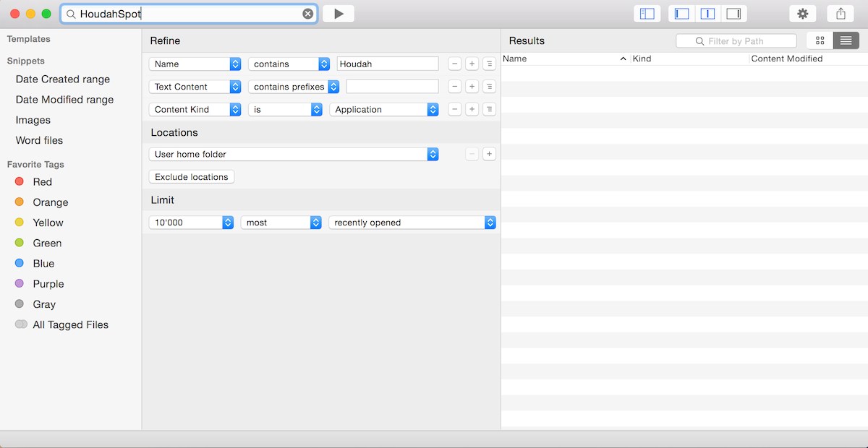Sort results by the Name column header

point(565,59)
